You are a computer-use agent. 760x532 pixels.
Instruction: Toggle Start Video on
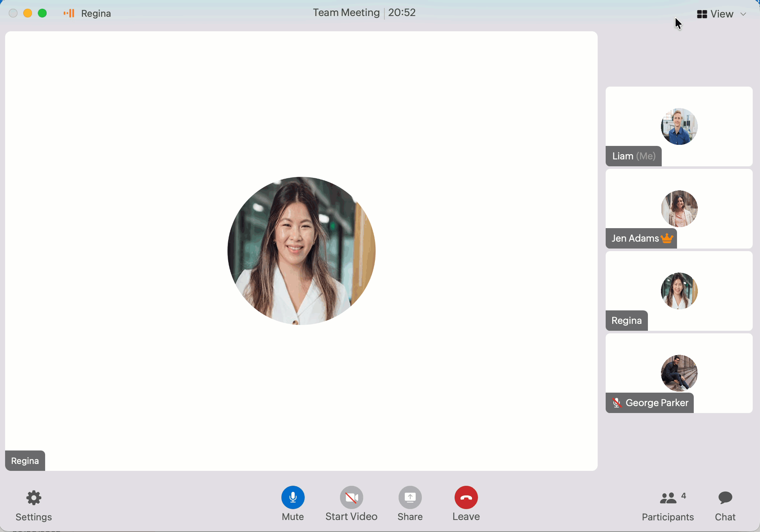coord(351,497)
